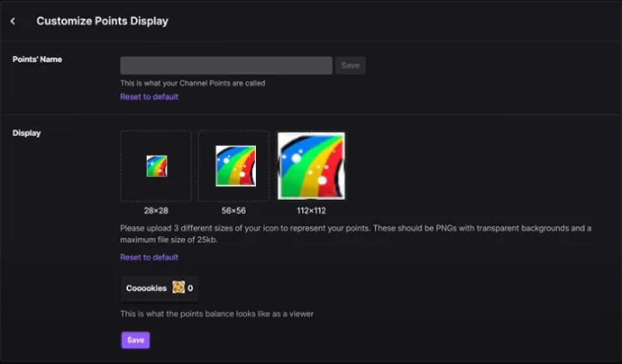Image resolution: width=622 pixels, height=364 pixels.
Task: Click the Points' Name input field
Action: point(226,66)
